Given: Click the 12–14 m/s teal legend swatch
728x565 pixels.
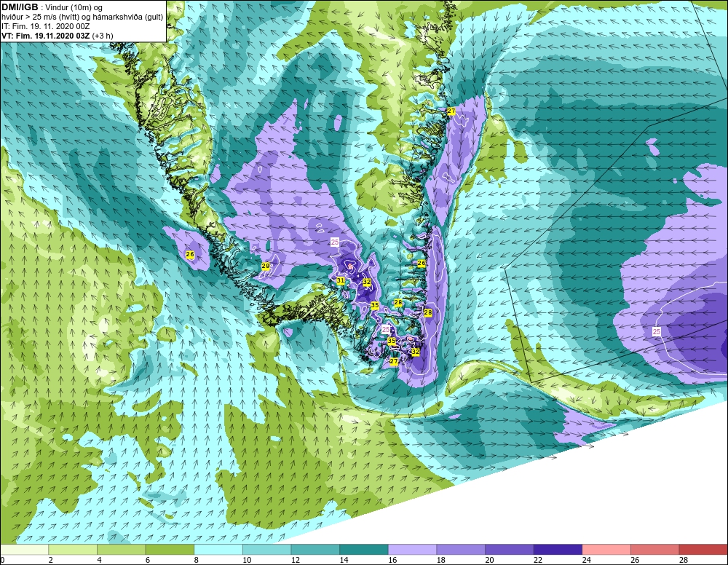Looking at the screenshot, I should (x=315, y=550).
